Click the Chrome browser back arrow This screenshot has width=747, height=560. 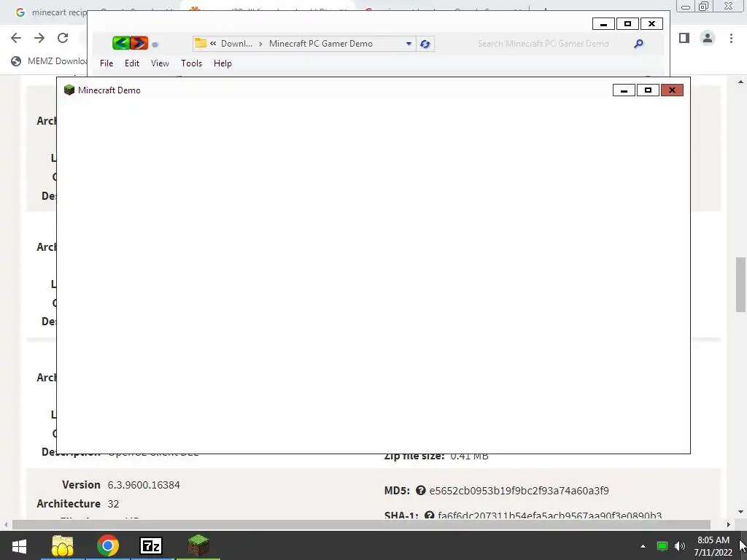16,38
